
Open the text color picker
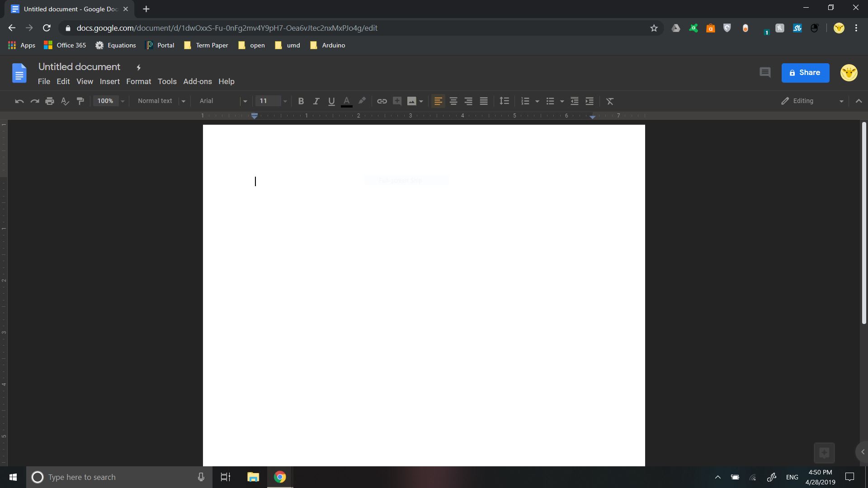(346, 101)
